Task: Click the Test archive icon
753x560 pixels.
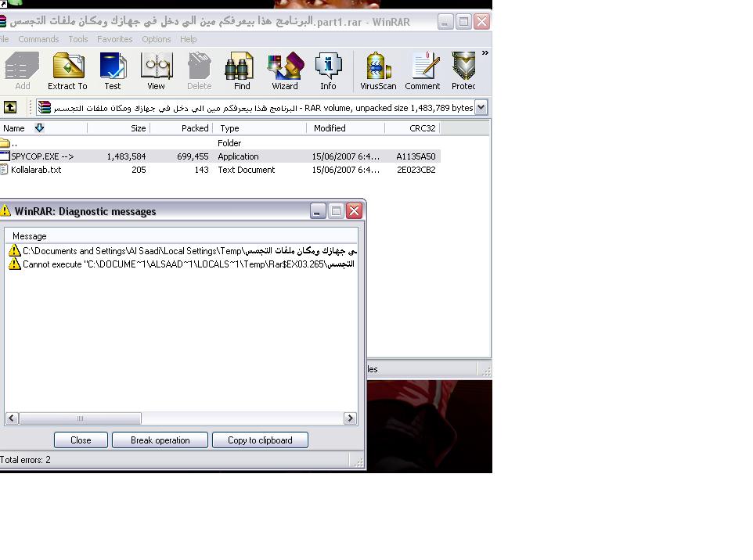Action: (x=113, y=71)
